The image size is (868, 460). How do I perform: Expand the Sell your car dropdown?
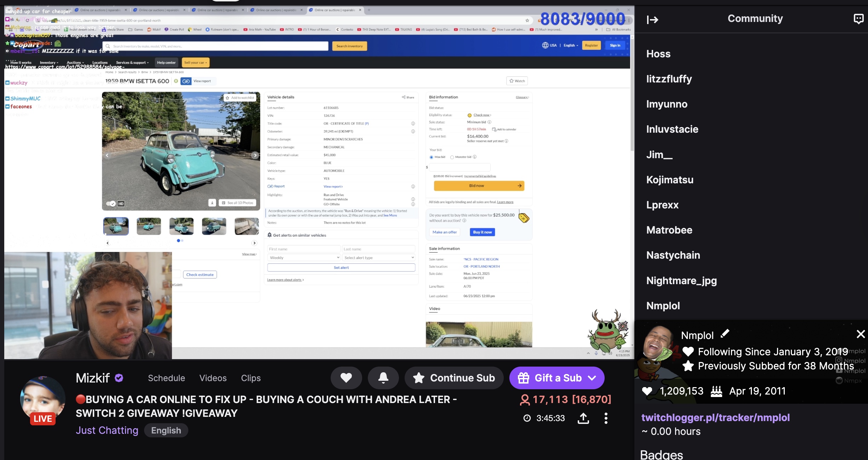click(195, 63)
